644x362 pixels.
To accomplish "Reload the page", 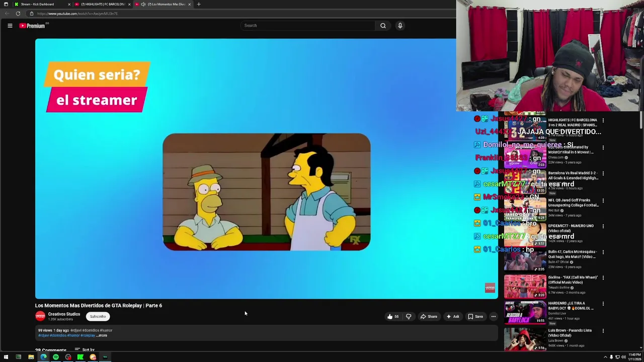I will pos(18,14).
